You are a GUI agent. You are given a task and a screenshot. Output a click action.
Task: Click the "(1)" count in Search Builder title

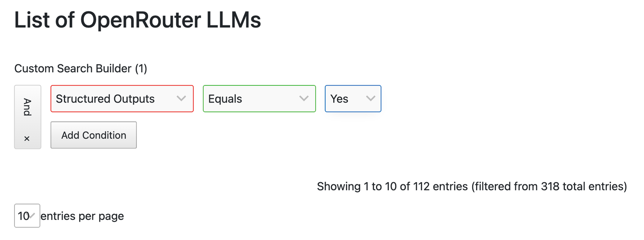click(141, 68)
